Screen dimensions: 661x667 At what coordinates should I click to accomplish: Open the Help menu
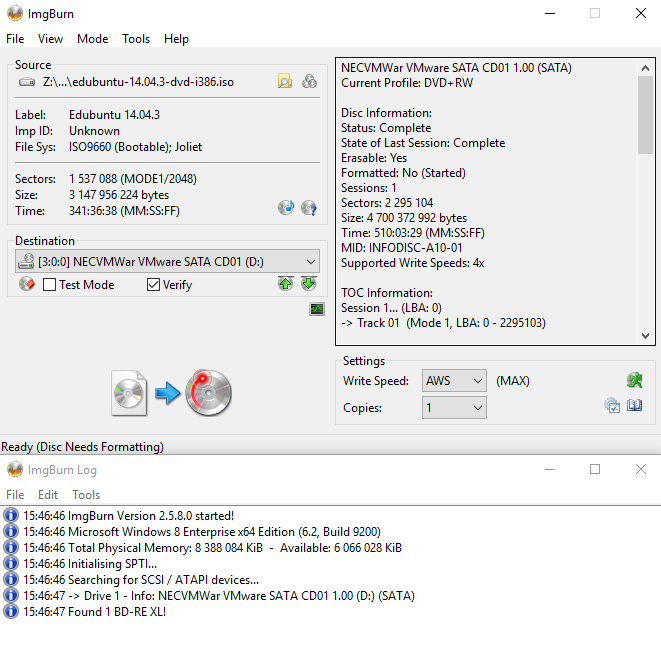(176, 39)
